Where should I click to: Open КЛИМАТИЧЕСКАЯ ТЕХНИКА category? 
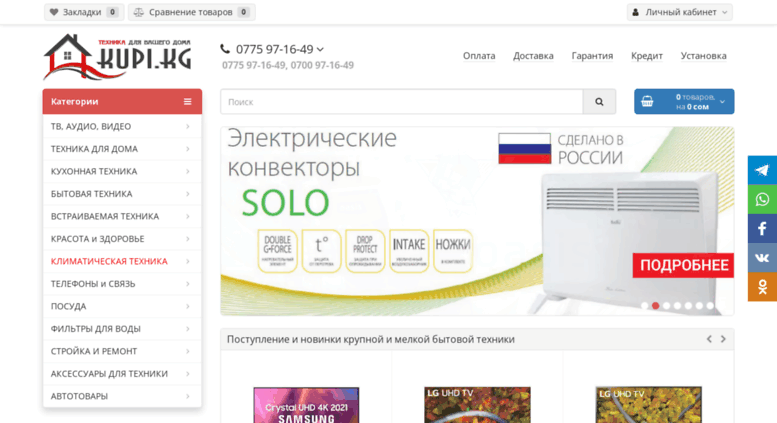pos(122,261)
